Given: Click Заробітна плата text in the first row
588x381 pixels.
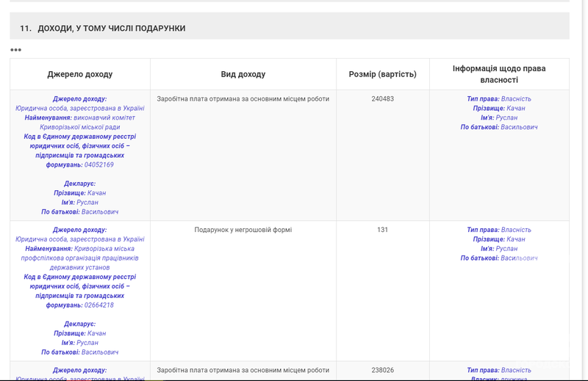Looking at the screenshot, I should tap(243, 98).
